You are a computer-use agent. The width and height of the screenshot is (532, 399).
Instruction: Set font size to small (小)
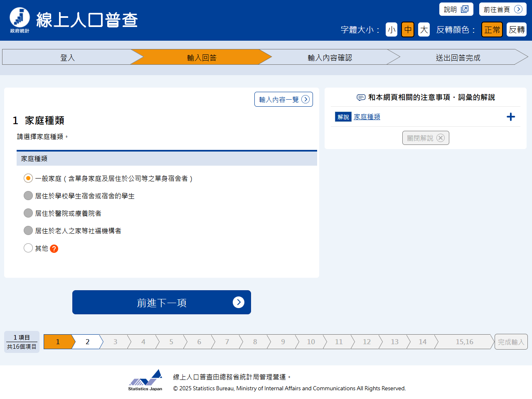click(391, 29)
